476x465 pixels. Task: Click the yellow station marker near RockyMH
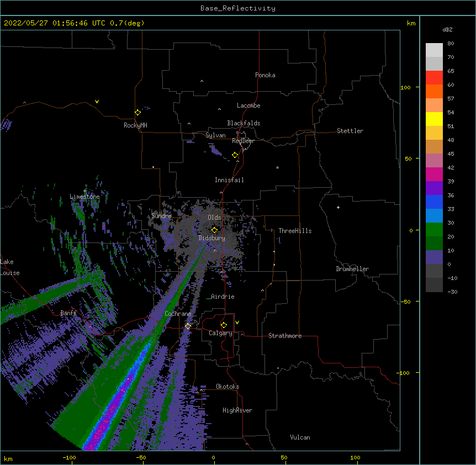137,112
